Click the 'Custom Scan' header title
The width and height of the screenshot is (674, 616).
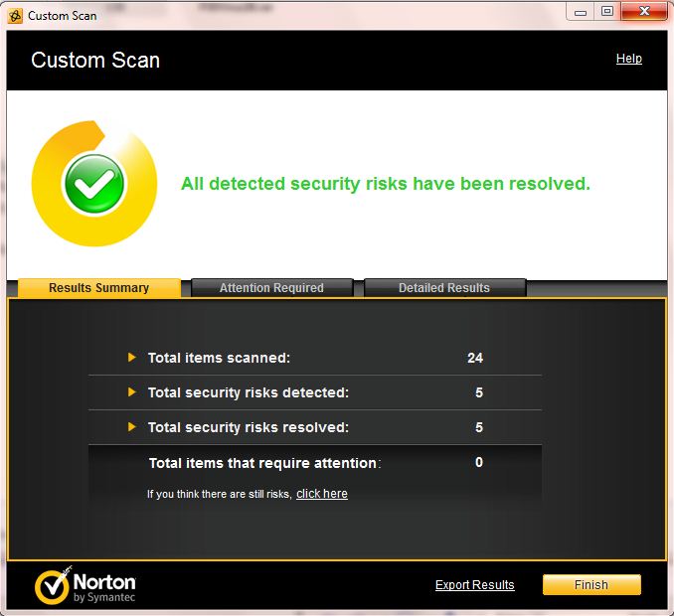pyautogui.click(x=95, y=61)
